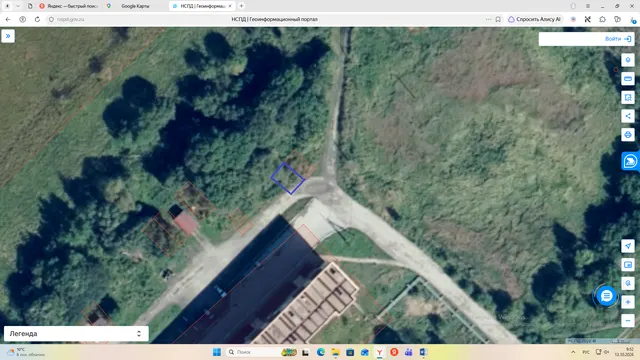Zoom in with the plus button
The image size is (640, 360).
pyautogui.click(x=628, y=302)
